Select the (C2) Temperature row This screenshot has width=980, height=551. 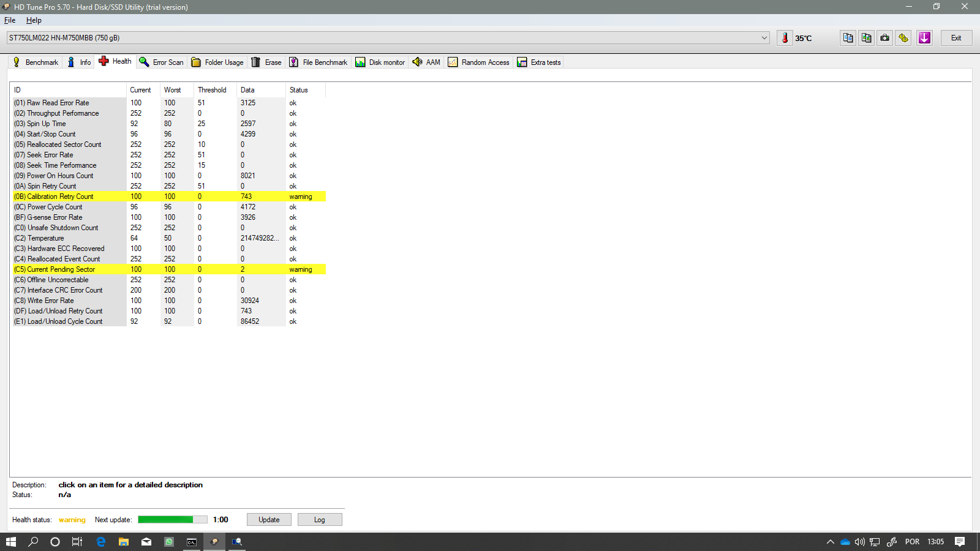(169, 238)
